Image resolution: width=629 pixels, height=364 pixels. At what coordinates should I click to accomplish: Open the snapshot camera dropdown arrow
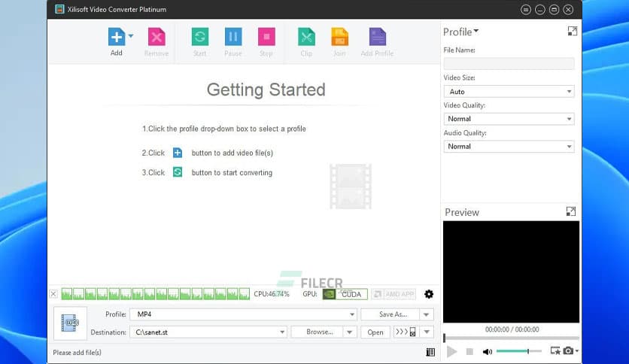point(577,350)
